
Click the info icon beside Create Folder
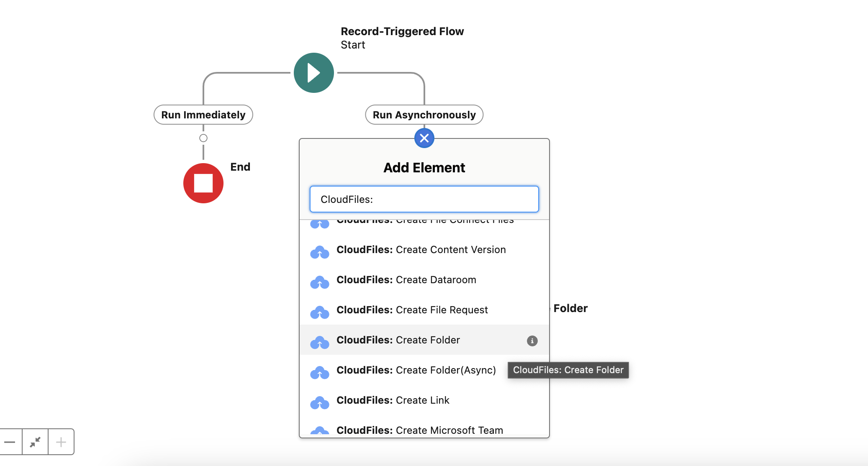pos(532,341)
